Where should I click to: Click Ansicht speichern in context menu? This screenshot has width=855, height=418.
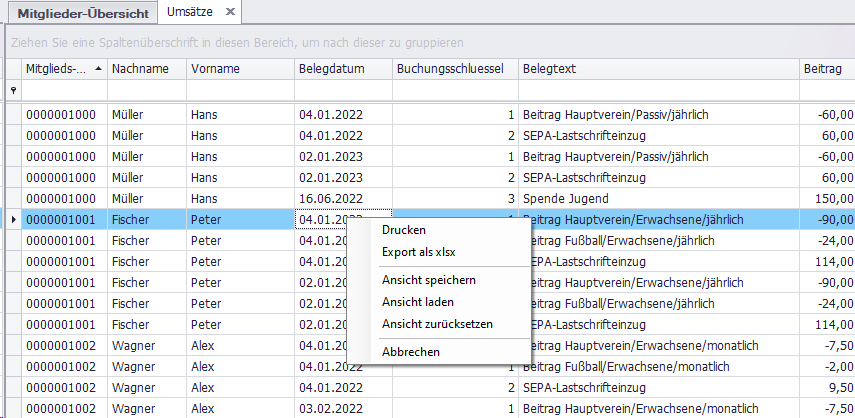tap(428, 280)
